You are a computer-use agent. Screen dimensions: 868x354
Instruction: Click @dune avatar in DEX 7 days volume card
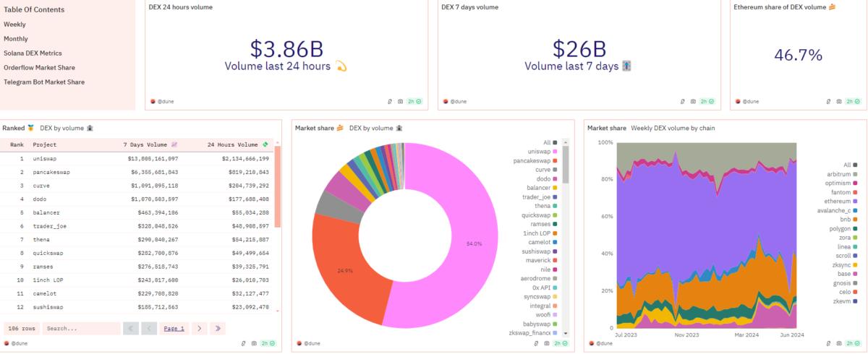tap(446, 102)
